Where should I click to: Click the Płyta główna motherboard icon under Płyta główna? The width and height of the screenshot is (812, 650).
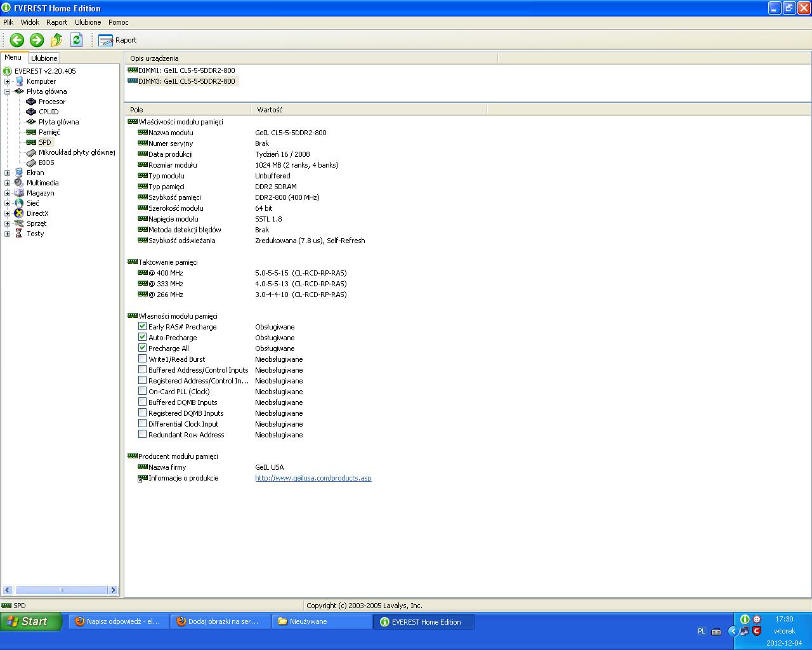31,122
